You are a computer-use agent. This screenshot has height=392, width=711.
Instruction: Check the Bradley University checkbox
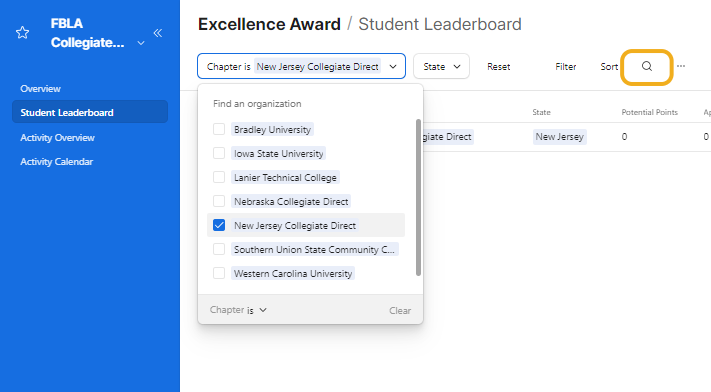point(219,129)
